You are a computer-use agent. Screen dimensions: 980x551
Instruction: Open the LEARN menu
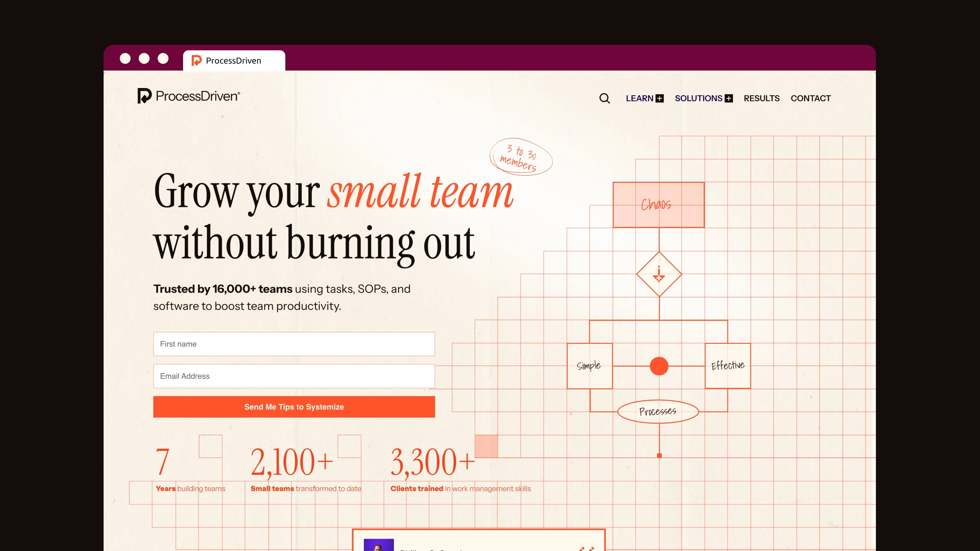[640, 98]
